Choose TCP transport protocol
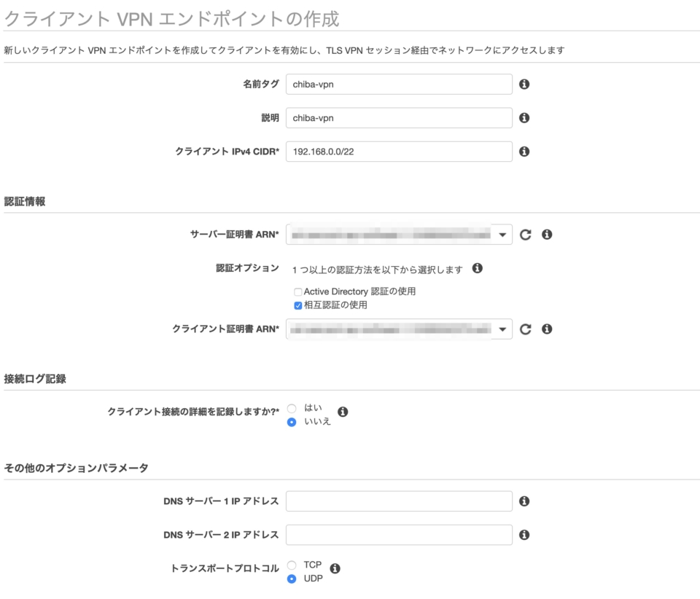This screenshot has height=599, width=700. coord(292,565)
